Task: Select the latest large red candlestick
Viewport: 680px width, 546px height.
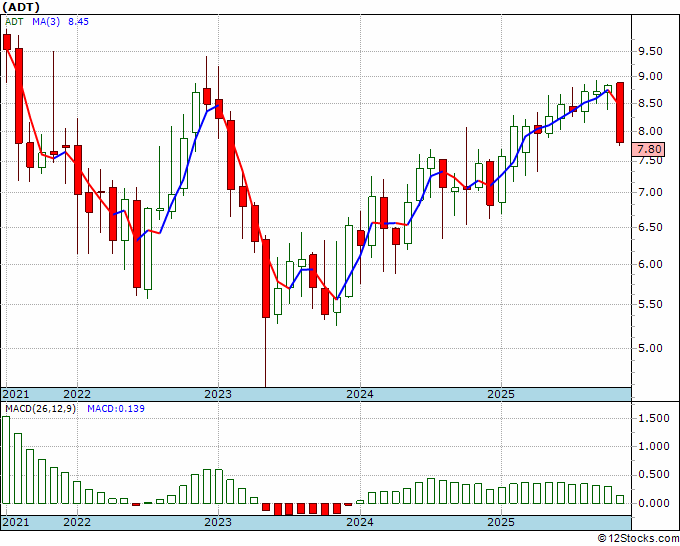Action: [620, 112]
